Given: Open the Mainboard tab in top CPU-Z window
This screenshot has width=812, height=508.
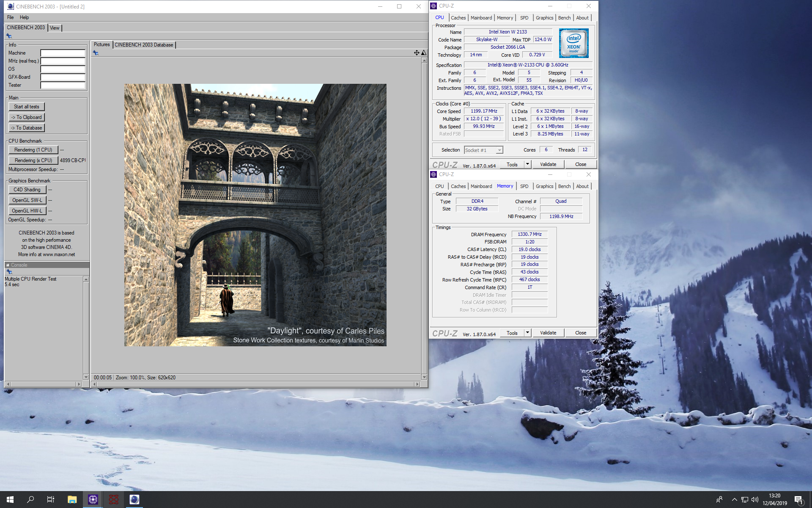Looking at the screenshot, I should (x=481, y=18).
